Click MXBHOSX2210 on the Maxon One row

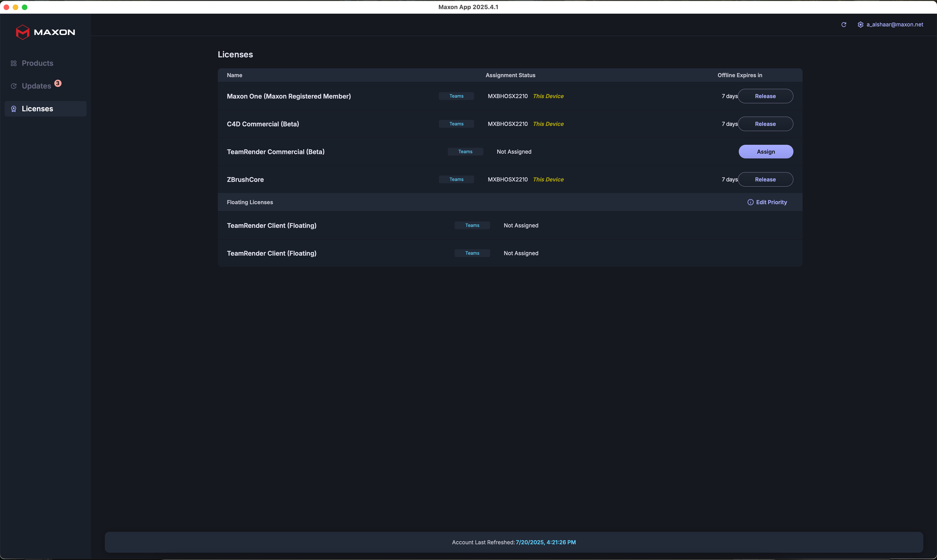coord(508,96)
